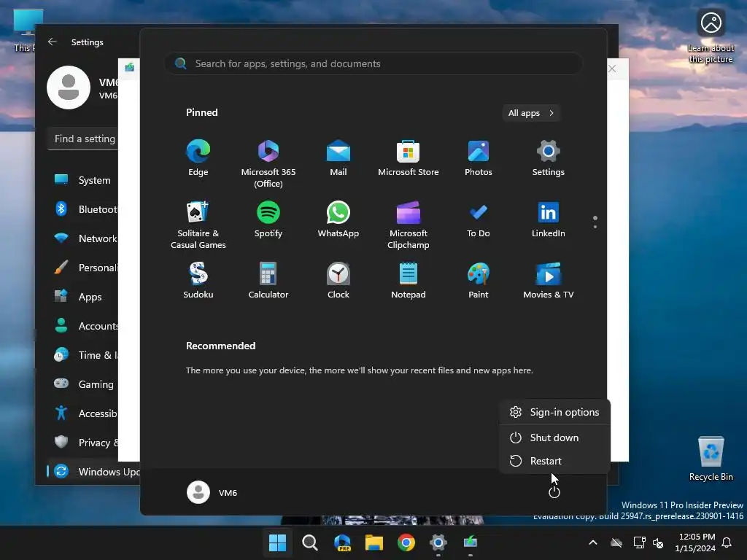Screen dimensions: 747x560
Task: Launch Google Chrome from taskbar
Action: coord(406,542)
